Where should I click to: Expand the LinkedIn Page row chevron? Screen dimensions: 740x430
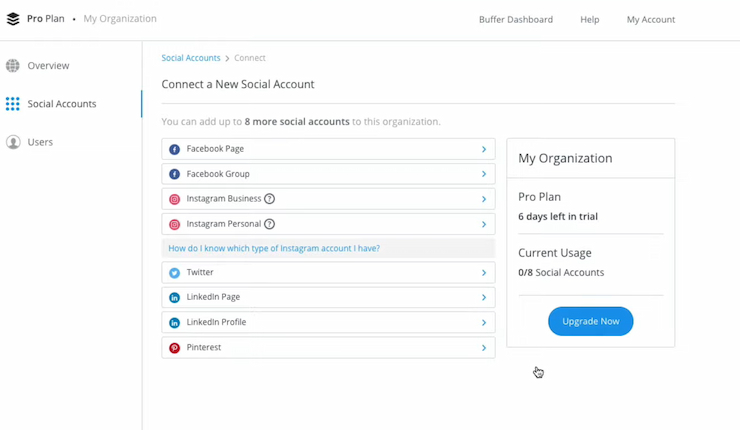point(484,297)
